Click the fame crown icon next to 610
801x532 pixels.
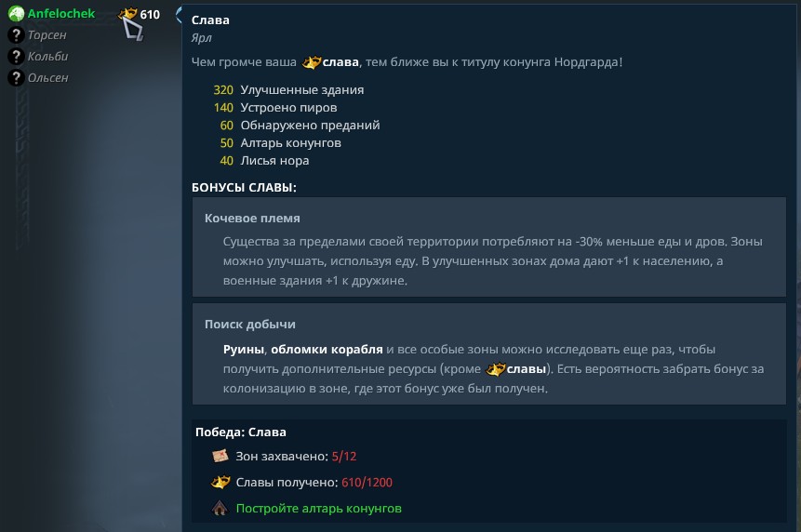coord(127,14)
